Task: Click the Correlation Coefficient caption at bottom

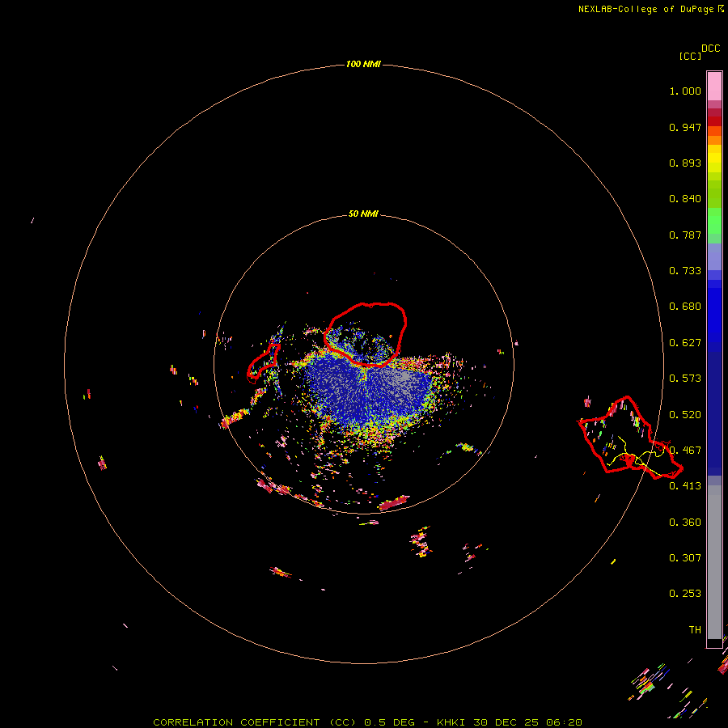Action: 367,722
